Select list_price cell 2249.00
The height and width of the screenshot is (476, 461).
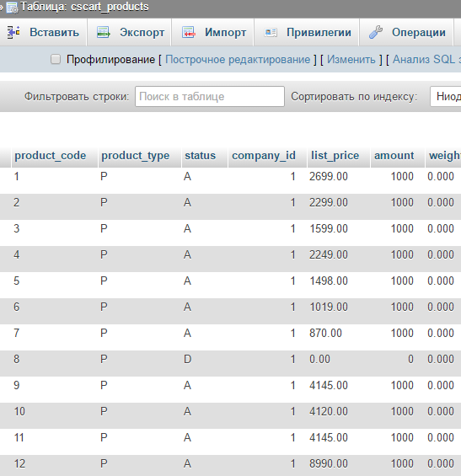tap(329, 254)
